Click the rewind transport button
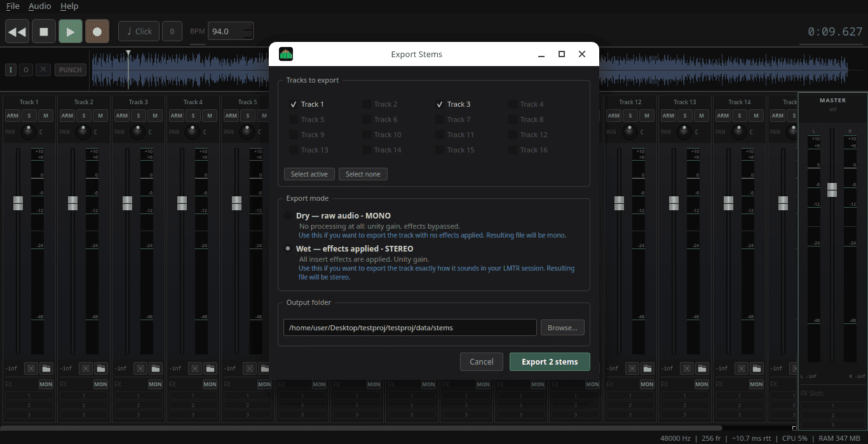 point(18,31)
